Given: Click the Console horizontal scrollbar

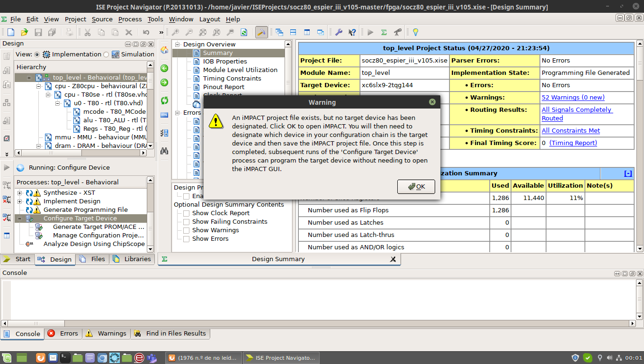Looking at the screenshot, I should coord(319,323).
